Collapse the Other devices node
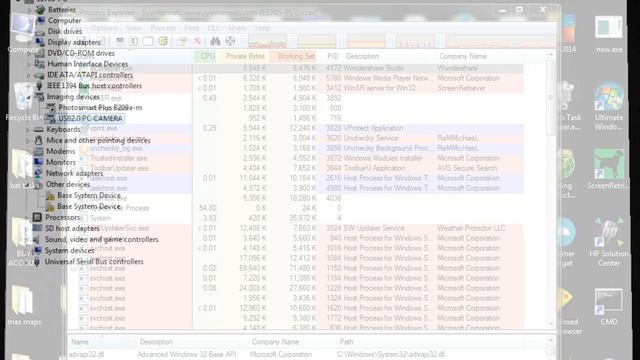This screenshot has width=640, height=360. point(27,185)
